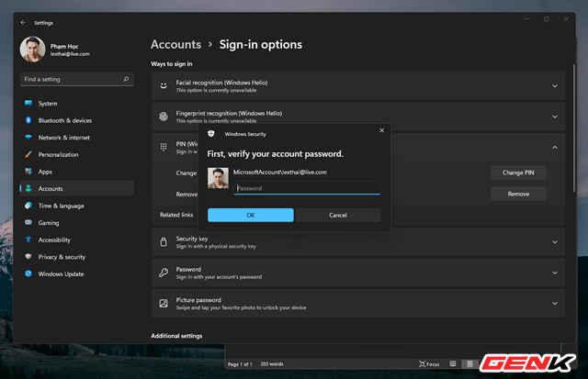
Task: Click the Picture password image icon
Action: click(x=164, y=304)
